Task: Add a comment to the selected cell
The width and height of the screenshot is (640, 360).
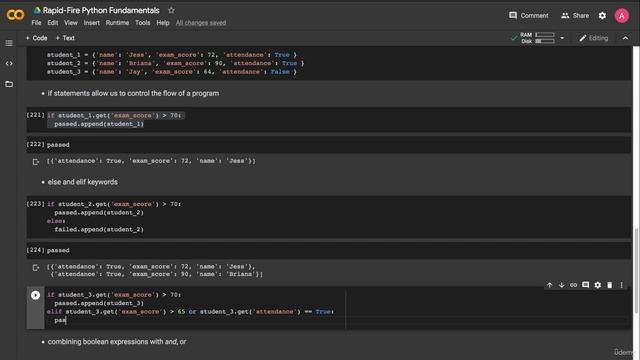Action: [x=585, y=285]
